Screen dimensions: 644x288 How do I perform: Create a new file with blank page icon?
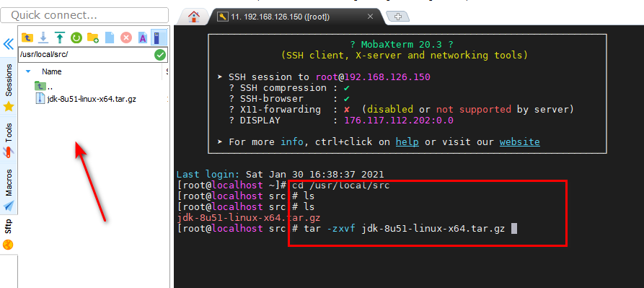point(109,38)
